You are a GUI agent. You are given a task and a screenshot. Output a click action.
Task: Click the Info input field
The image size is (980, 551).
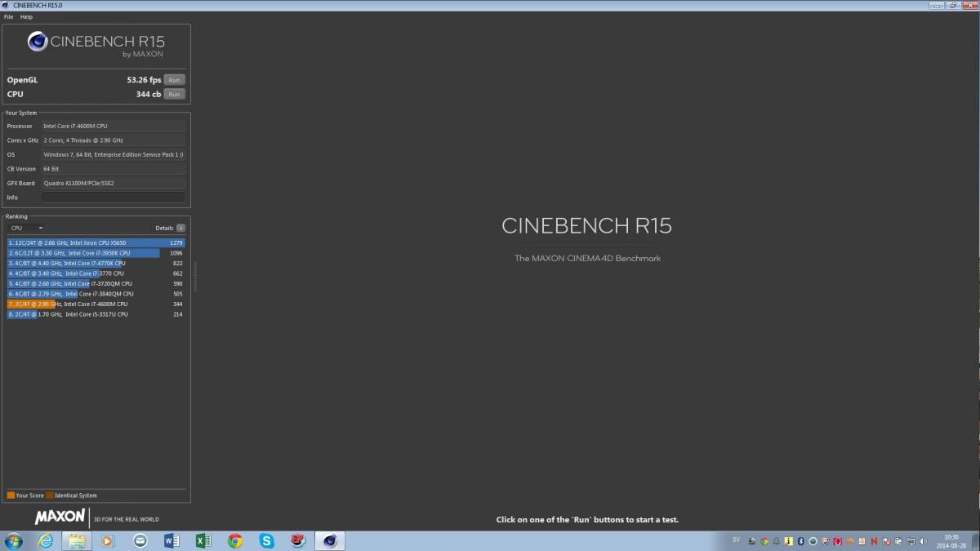(x=113, y=198)
